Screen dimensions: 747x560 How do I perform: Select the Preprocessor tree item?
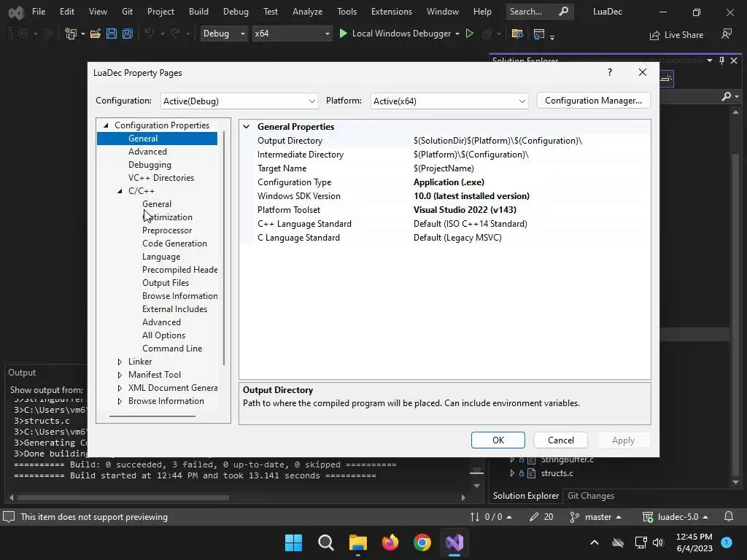[x=167, y=230]
